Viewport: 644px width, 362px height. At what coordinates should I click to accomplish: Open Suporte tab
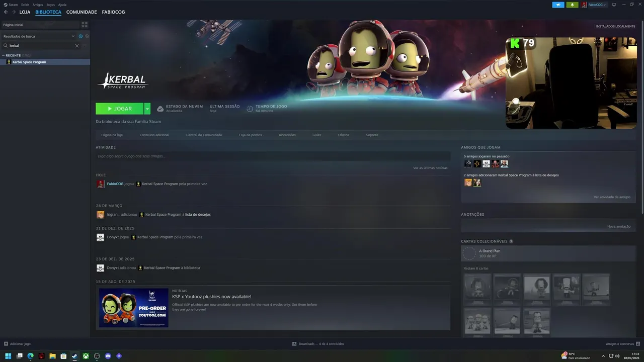tap(372, 135)
